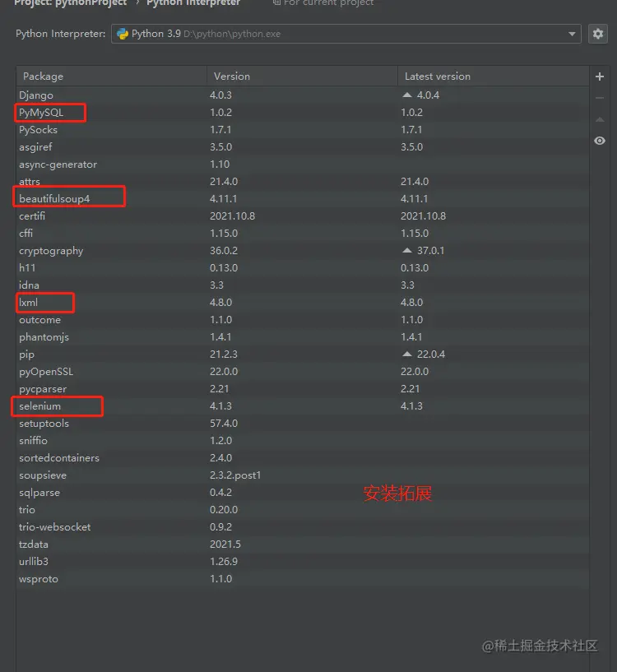This screenshot has height=672, width=617.
Task: Select the asgiref package row
Action: click(302, 147)
